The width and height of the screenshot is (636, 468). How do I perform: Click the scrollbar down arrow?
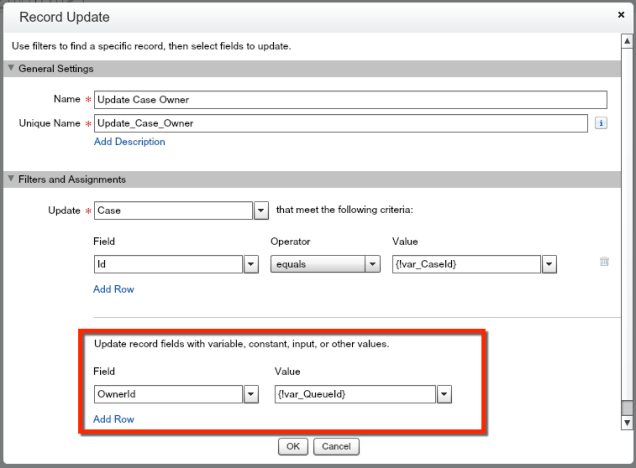click(x=626, y=422)
